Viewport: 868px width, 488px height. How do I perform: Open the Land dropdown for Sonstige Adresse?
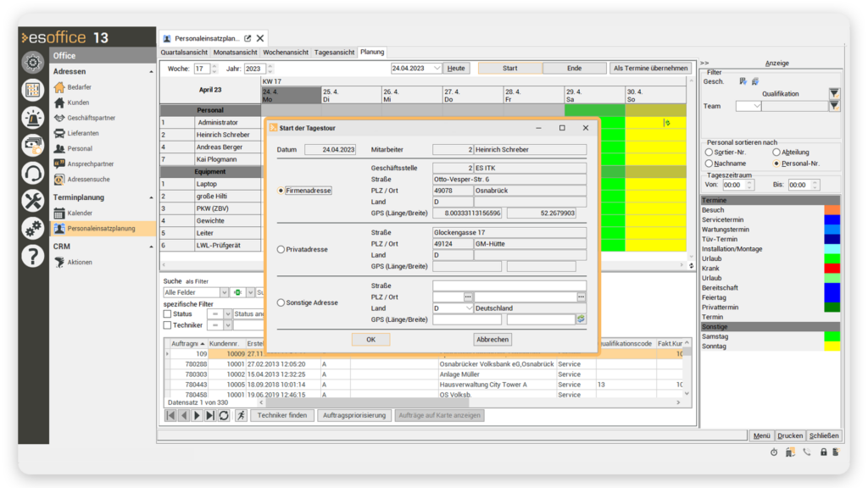(x=470, y=308)
